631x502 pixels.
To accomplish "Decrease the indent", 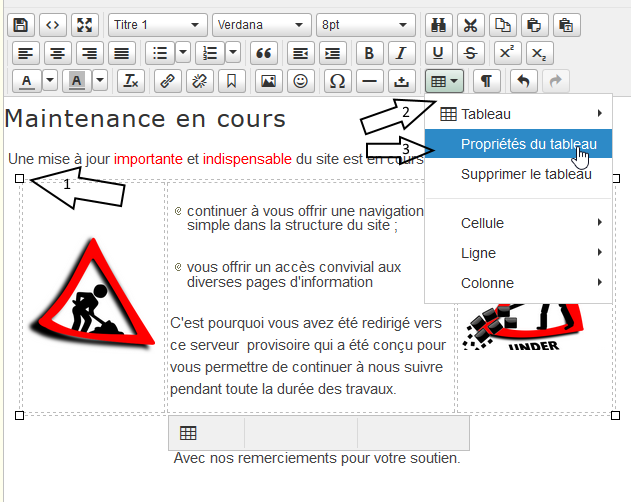I will pos(301,53).
